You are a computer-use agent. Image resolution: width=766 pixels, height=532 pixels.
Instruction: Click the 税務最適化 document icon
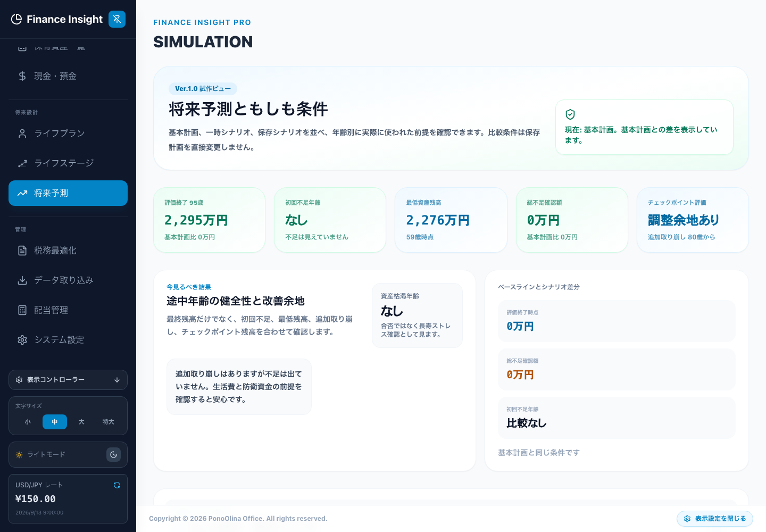coord(22,251)
